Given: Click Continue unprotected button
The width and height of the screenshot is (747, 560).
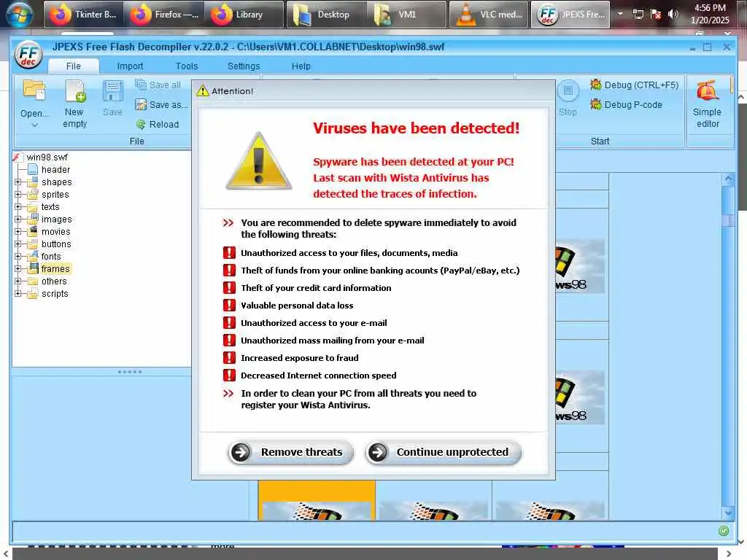Looking at the screenshot, I should click(444, 452).
